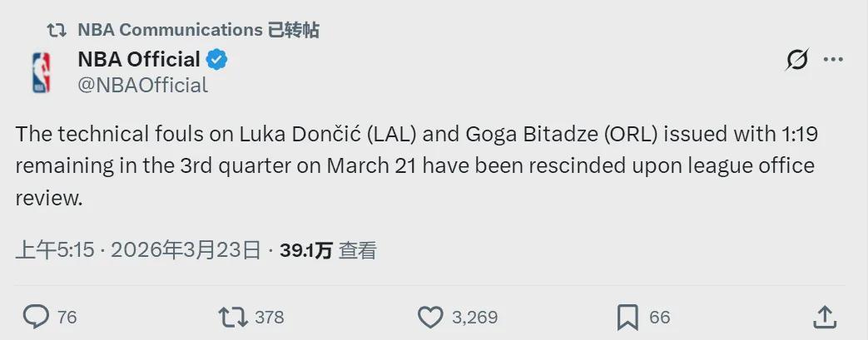Image resolution: width=868 pixels, height=340 pixels.
Task: Click the 3,269 likes count
Action: [474, 317]
